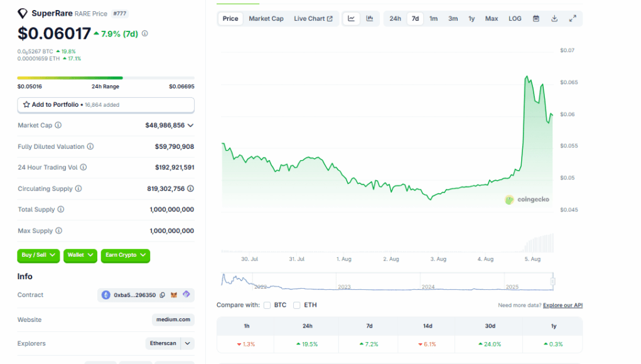Set chart range to Max
Viewport: 641px width, 364px height.
point(492,18)
